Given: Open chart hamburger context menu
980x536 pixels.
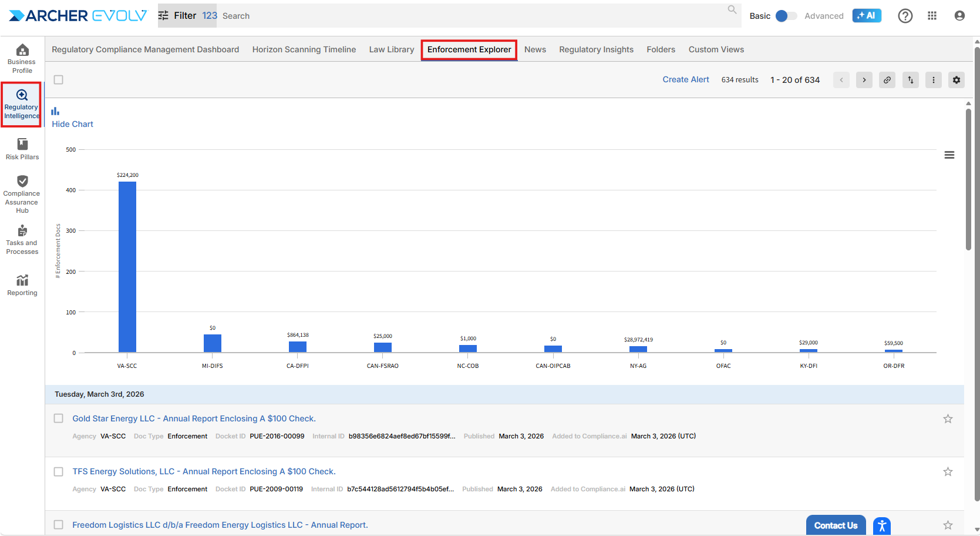Looking at the screenshot, I should 949,155.
